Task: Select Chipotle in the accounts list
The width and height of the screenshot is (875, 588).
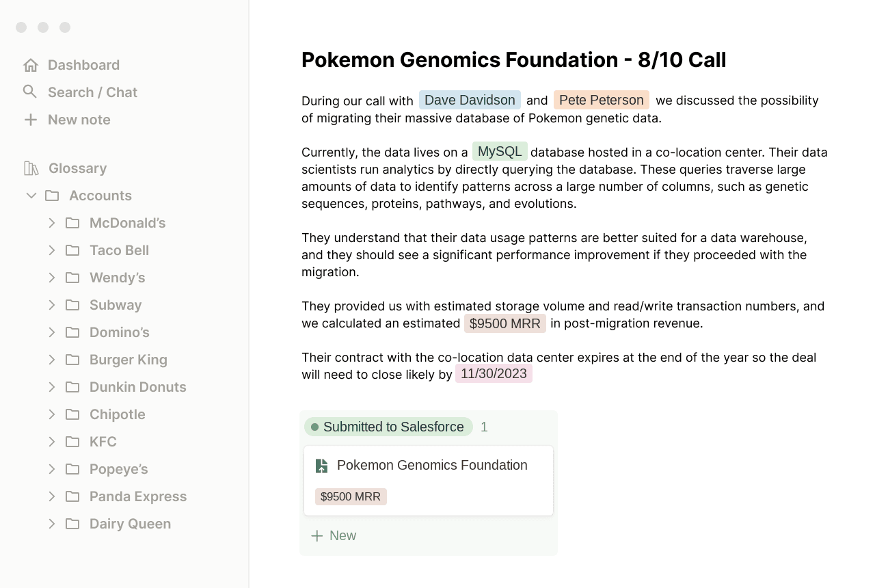Action: (x=117, y=414)
